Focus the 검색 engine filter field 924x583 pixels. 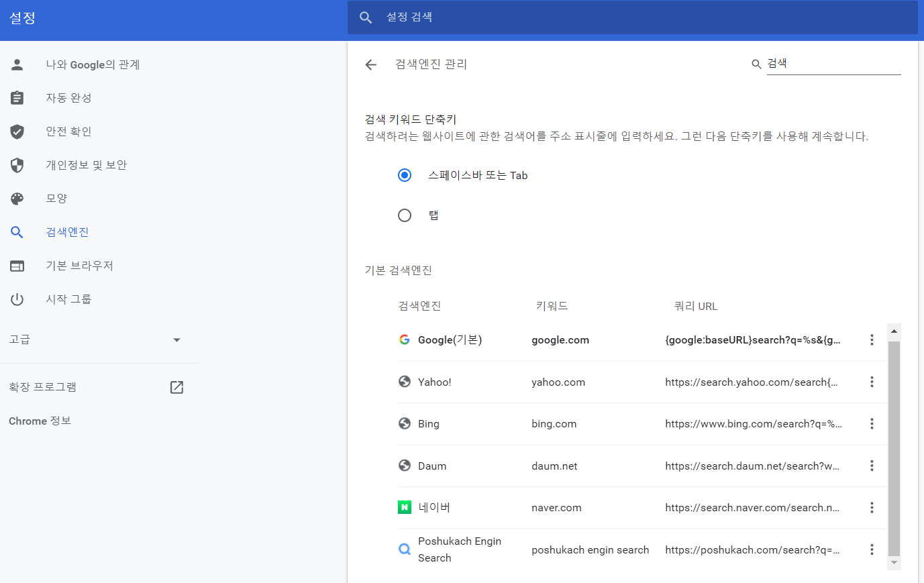pyautogui.click(x=833, y=64)
